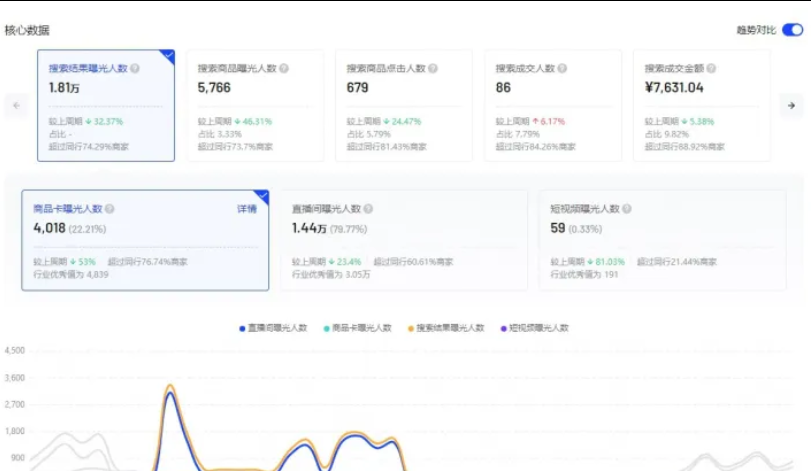Click the 81.03% decrease indicator
The image size is (811, 471).
coord(606,262)
